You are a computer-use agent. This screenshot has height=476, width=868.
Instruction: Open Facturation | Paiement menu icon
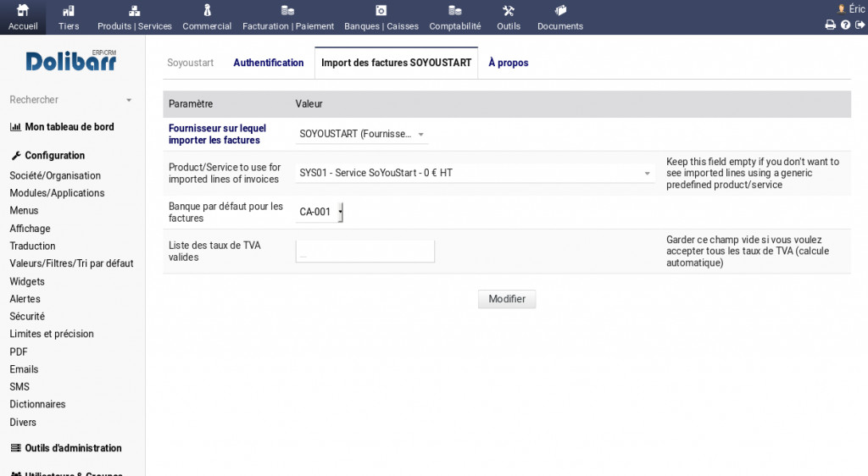pyautogui.click(x=287, y=10)
